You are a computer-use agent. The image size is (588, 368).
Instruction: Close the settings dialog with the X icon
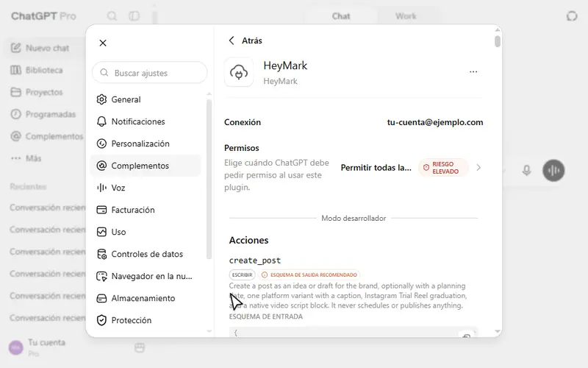tap(103, 43)
